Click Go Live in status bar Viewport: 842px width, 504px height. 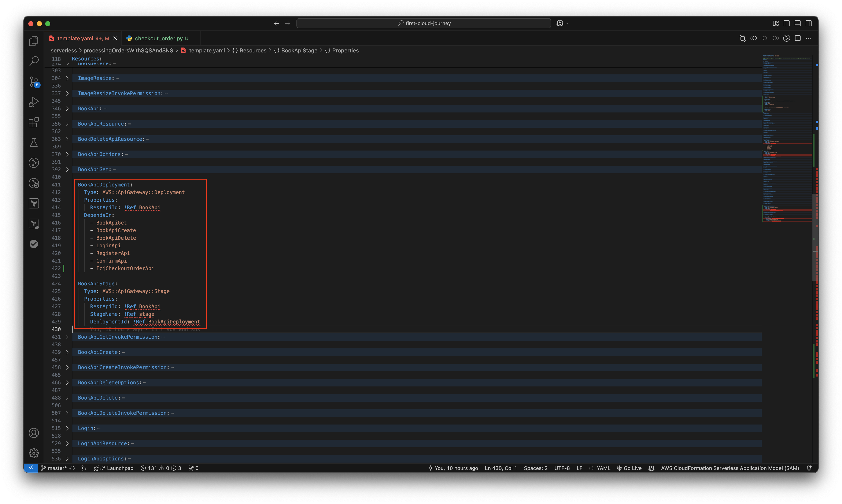(629, 468)
